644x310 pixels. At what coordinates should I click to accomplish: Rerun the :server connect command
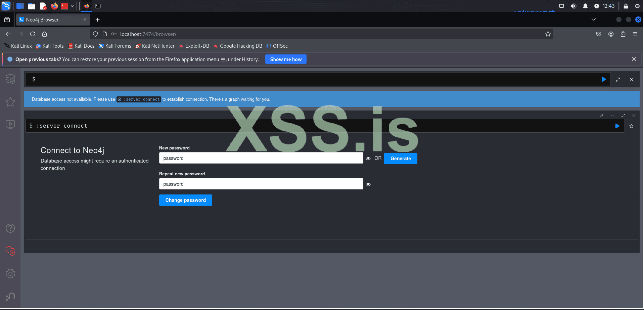(x=617, y=126)
